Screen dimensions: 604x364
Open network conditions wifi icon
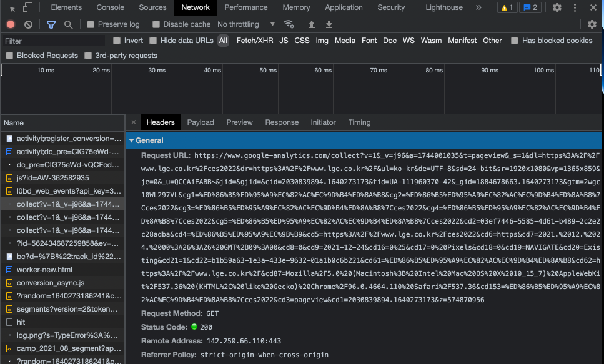click(289, 24)
